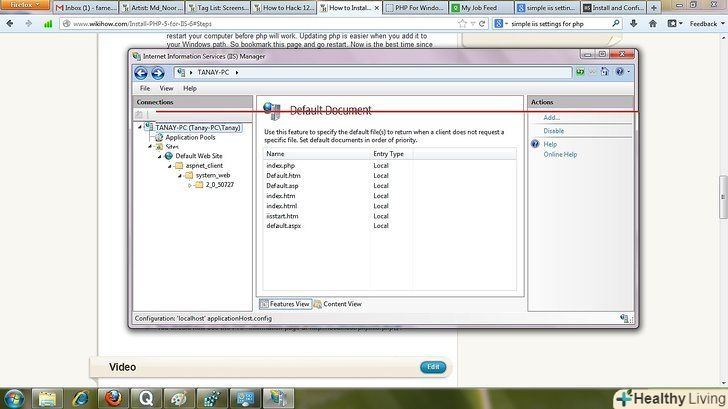Viewport: 728px width, 409px height.
Task: Collapse the TANAY-PC server node
Action: point(139,128)
